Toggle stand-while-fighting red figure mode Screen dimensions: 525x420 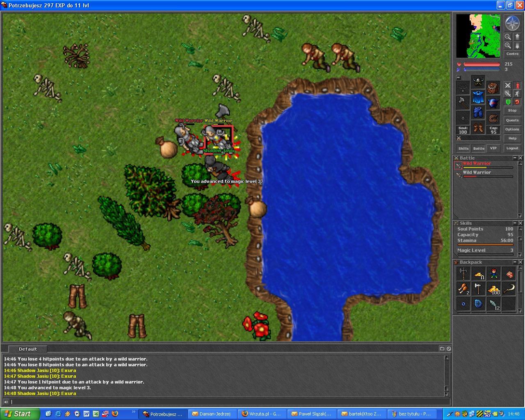click(517, 85)
